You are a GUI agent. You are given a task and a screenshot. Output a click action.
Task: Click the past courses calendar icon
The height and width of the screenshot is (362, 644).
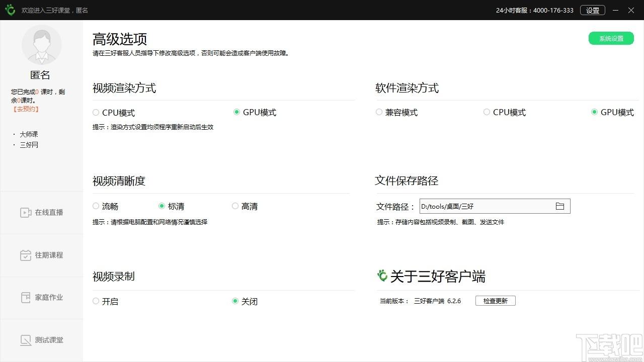coord(26,255)
